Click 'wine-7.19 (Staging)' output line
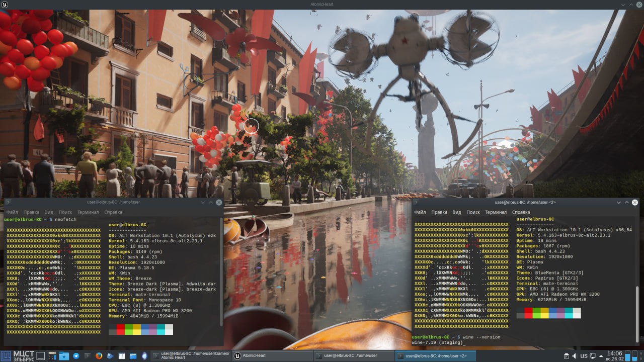The image size is (644, 362). pos(437,343)
